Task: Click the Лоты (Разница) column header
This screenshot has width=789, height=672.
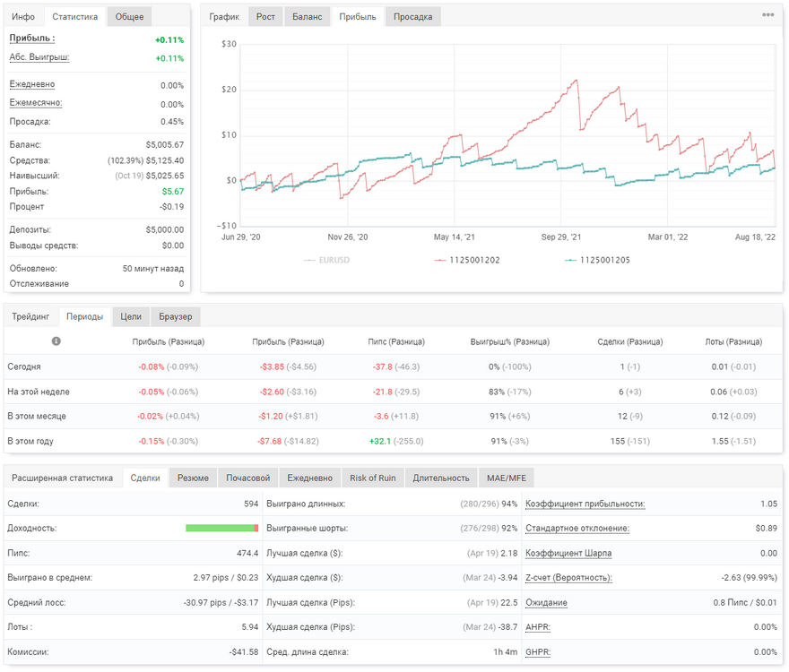Action: (733, 342)
